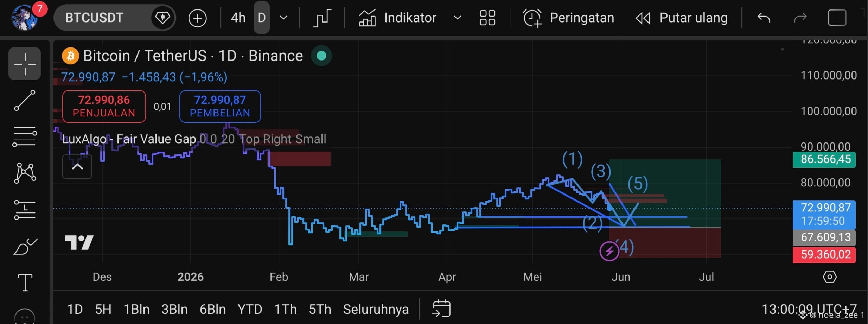Click the TradingView logo
Screen dimensions: 868x324
point(79,242)
